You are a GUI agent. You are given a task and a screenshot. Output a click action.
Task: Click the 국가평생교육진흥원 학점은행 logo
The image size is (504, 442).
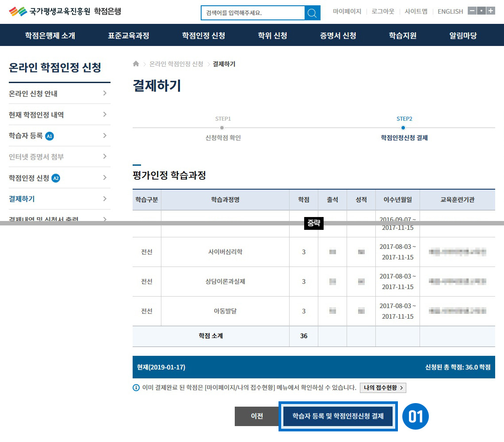tap(65, 11)
